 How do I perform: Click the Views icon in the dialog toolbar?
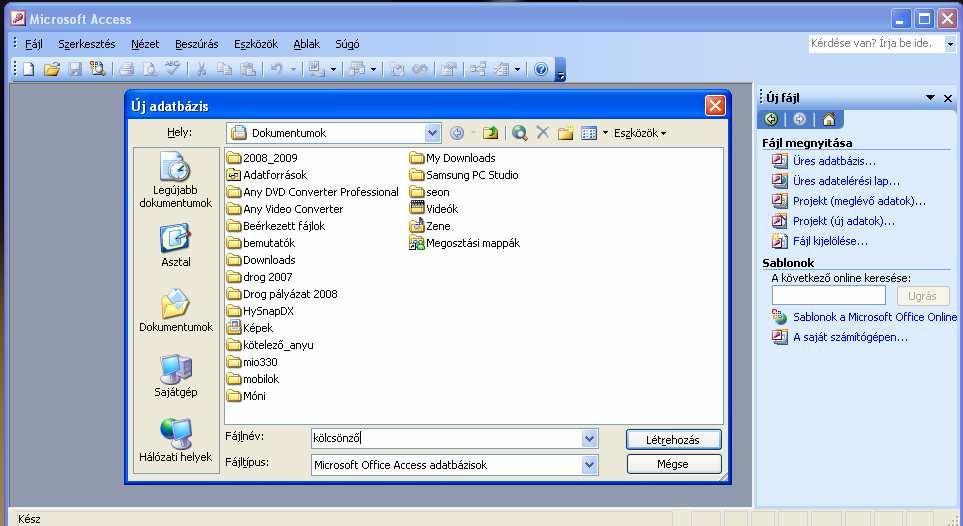(589, 133)
